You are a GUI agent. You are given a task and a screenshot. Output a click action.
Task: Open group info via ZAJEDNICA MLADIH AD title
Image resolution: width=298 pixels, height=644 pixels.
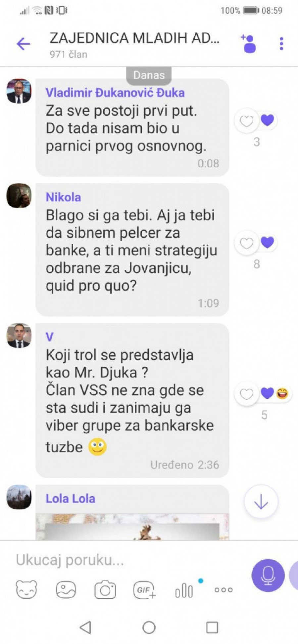(x=134, y=38)
